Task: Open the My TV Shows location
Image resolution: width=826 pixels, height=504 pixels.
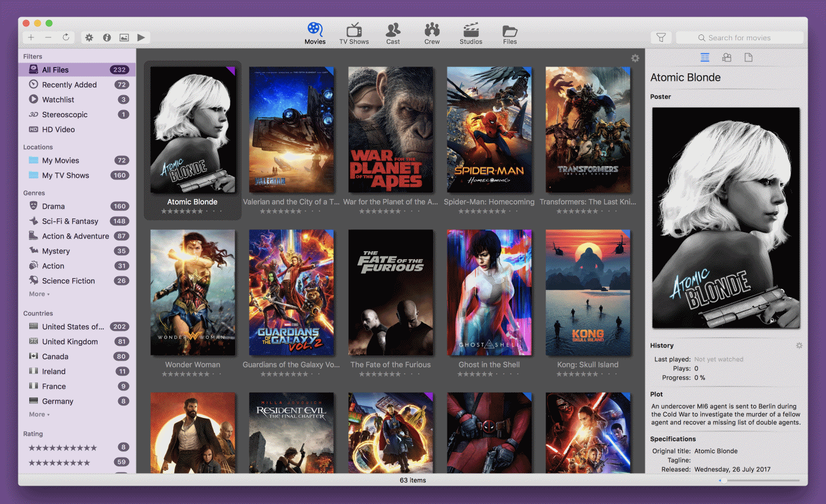Action: 77,175
